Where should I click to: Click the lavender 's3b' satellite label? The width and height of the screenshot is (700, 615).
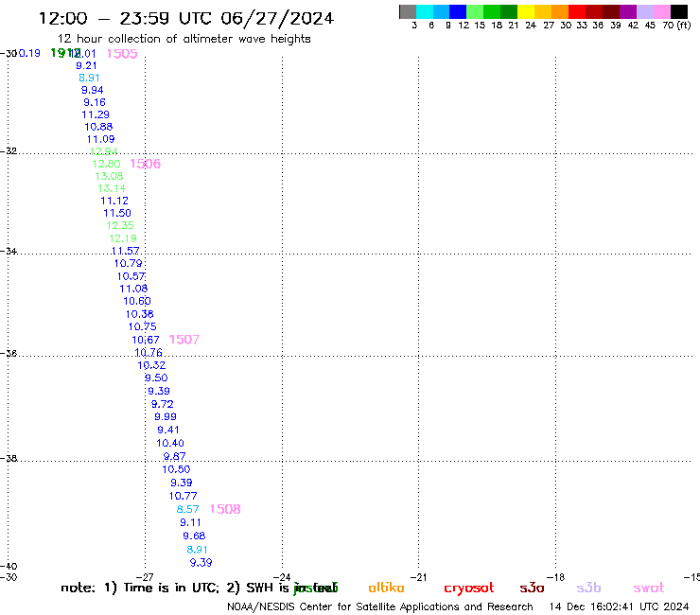588,588
